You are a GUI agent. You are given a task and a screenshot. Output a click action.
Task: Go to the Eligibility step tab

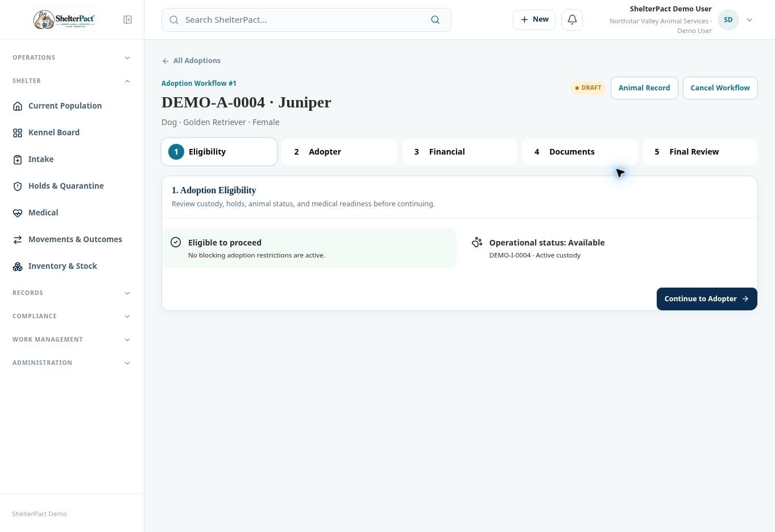coord(219,152)
